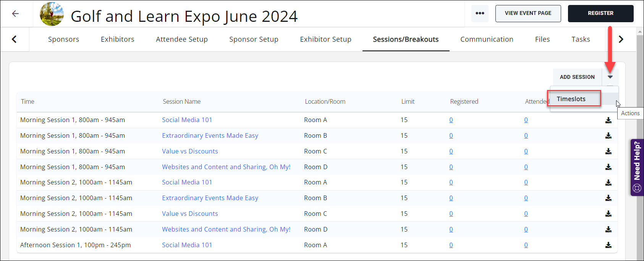Image resolution: width=644 pixels, height=261 pixels.
Task: Click the Register button
Action: (x=600, y=13)
